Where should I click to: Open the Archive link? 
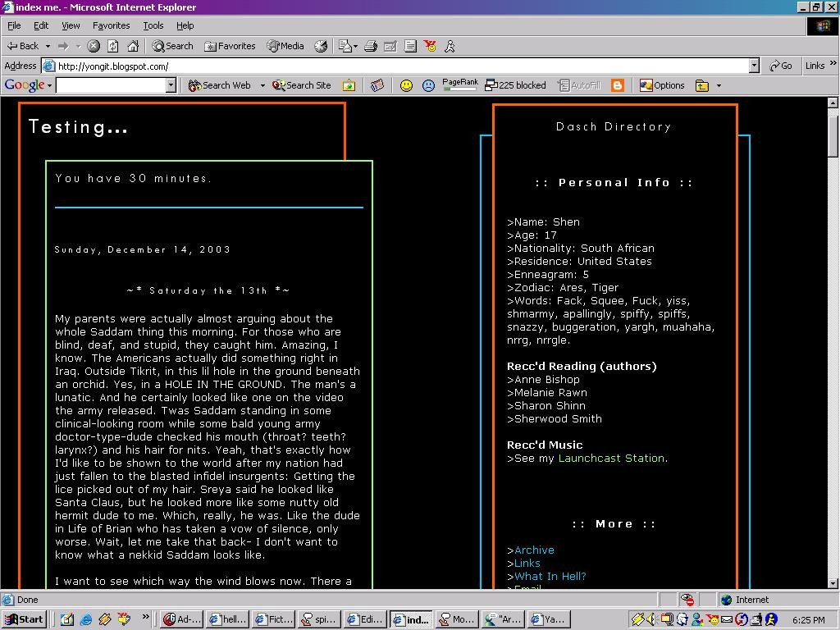(534, 550)
